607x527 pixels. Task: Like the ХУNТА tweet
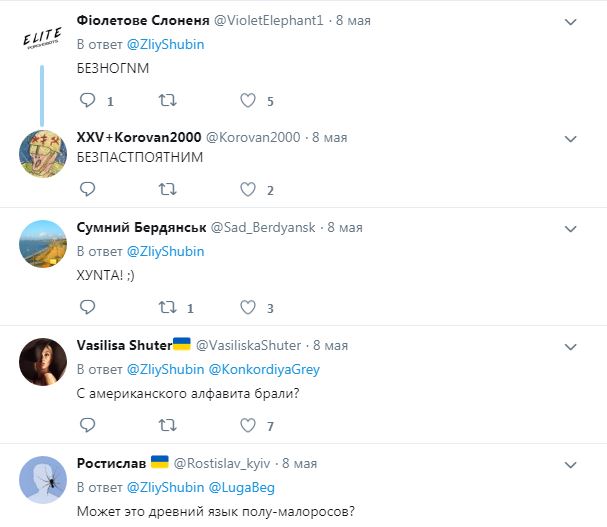tap(249, 307)
